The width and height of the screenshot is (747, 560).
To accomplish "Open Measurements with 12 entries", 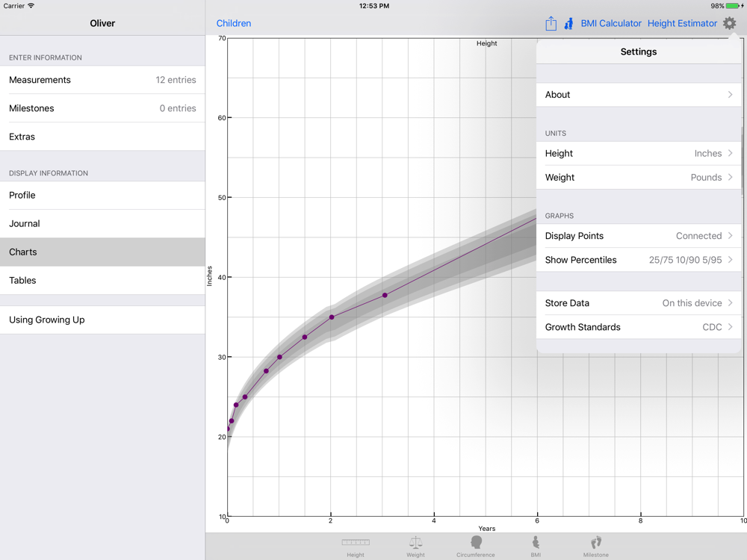I will [102, 80].
